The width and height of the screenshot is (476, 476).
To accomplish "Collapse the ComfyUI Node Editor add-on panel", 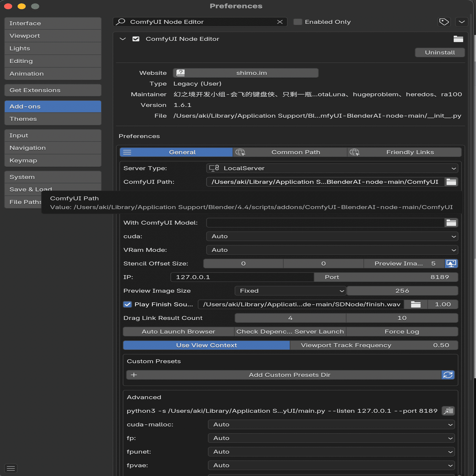I will pyautogui.click(x=123, y=39).
